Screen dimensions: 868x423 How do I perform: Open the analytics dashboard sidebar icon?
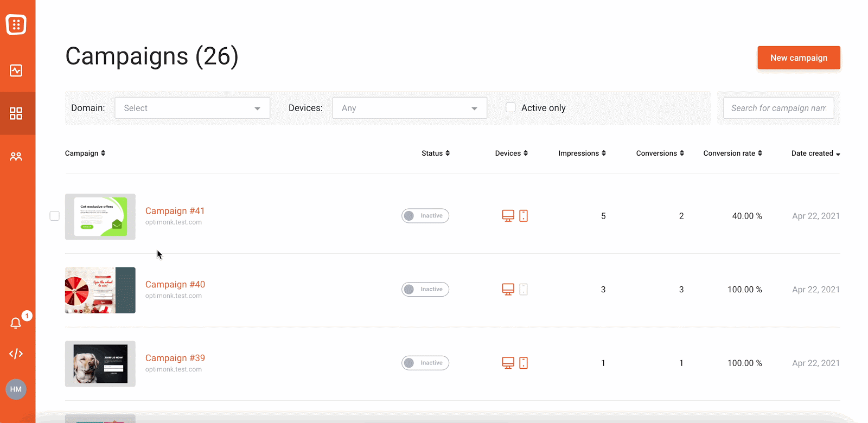pos(16,70)
